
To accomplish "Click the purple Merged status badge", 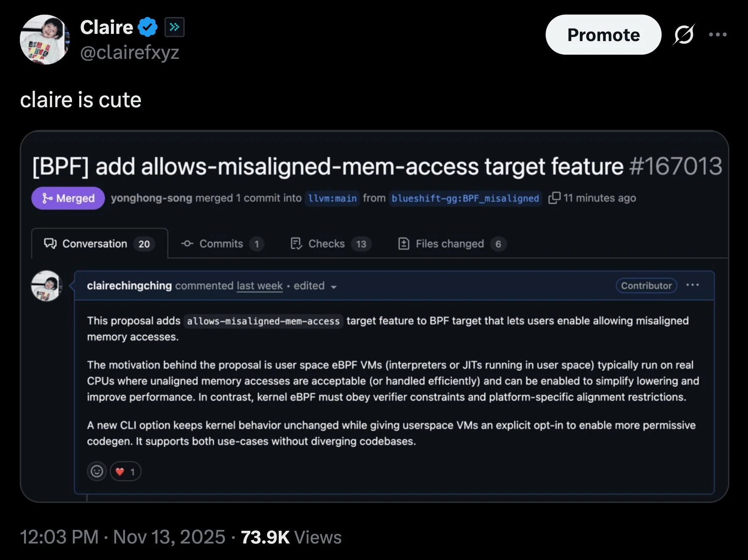I will [68, 198].
